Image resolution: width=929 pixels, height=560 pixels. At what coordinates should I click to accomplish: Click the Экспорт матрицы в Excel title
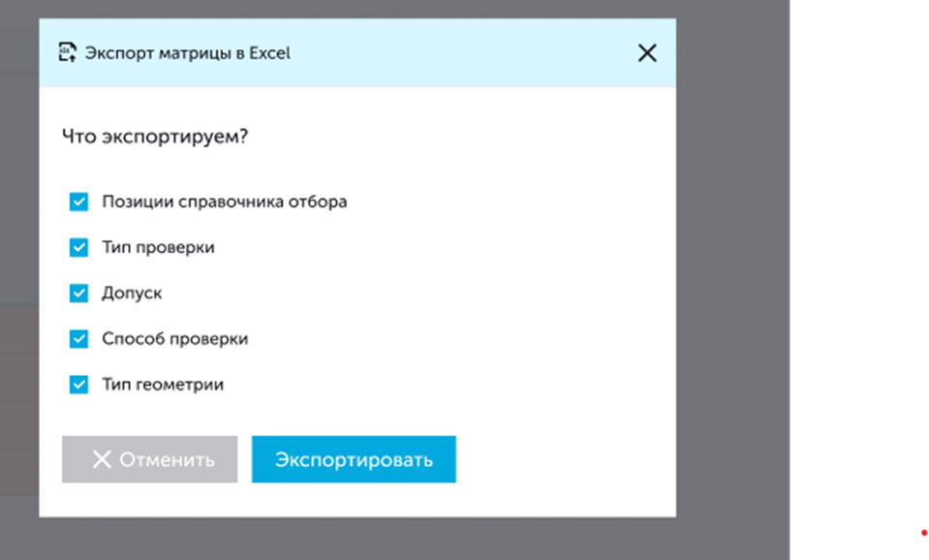pos(187,53)
